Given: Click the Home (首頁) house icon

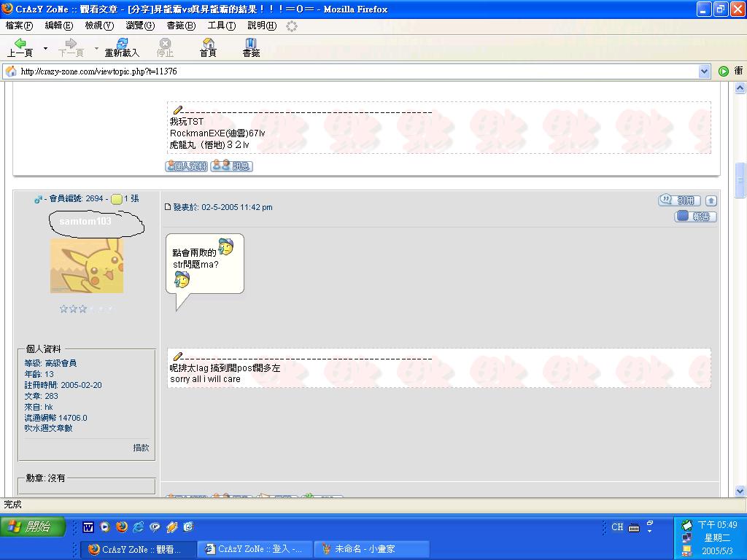Looking at the screenshot, I should pos(207,45).
